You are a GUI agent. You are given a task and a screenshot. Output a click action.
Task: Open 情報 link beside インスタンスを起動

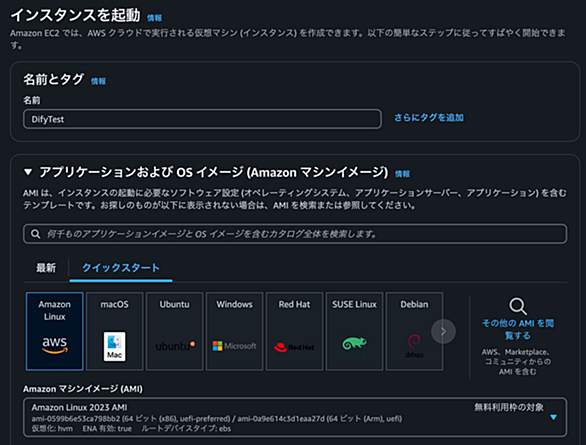(154, 18)
